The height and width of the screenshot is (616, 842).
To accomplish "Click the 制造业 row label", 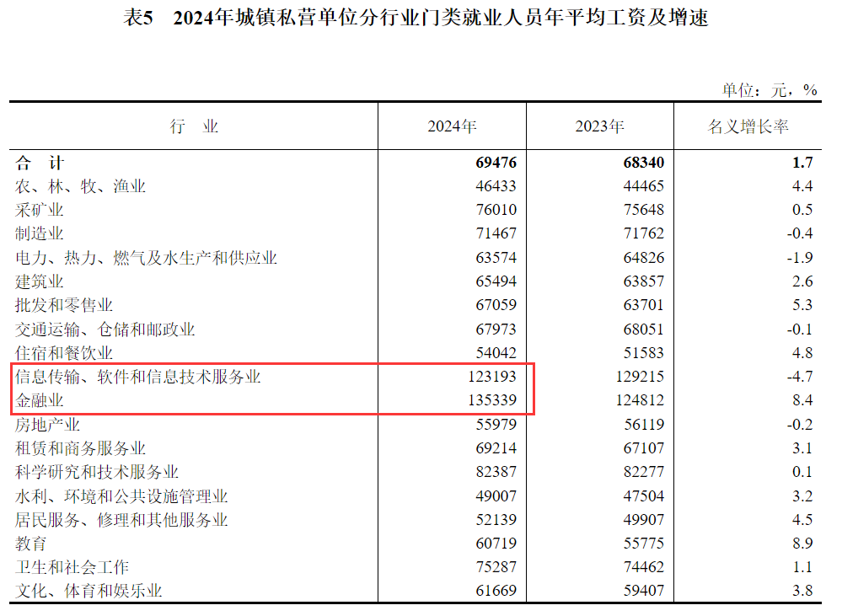I will 40,233.
